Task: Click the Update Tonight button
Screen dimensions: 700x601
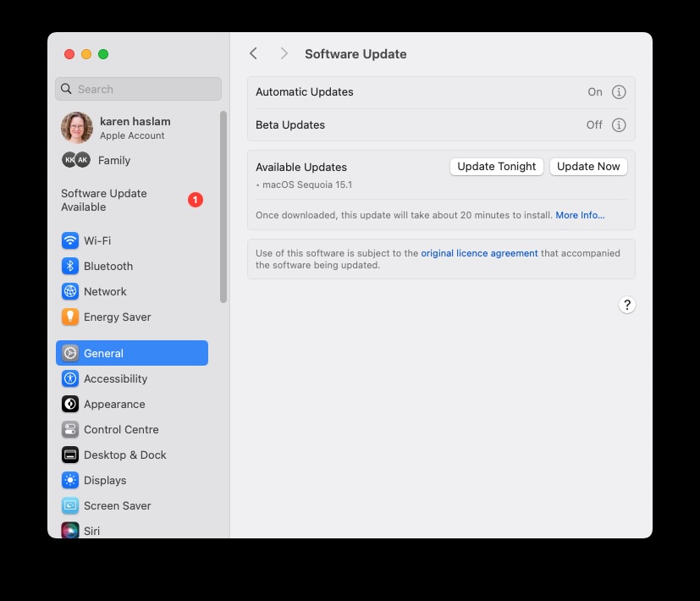Action: (x=496, y=167)
